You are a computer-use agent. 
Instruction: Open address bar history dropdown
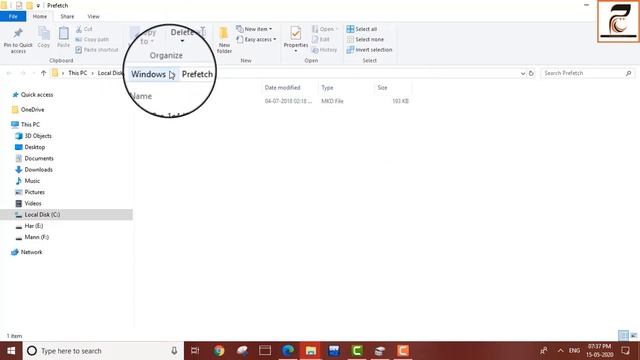click(523, 73)
